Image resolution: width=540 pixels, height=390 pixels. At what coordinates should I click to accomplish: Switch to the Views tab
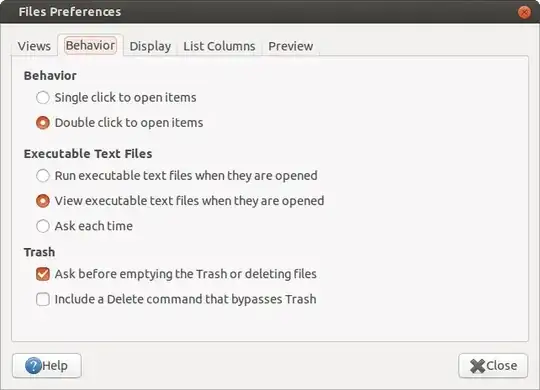click(x=34, y=46)
